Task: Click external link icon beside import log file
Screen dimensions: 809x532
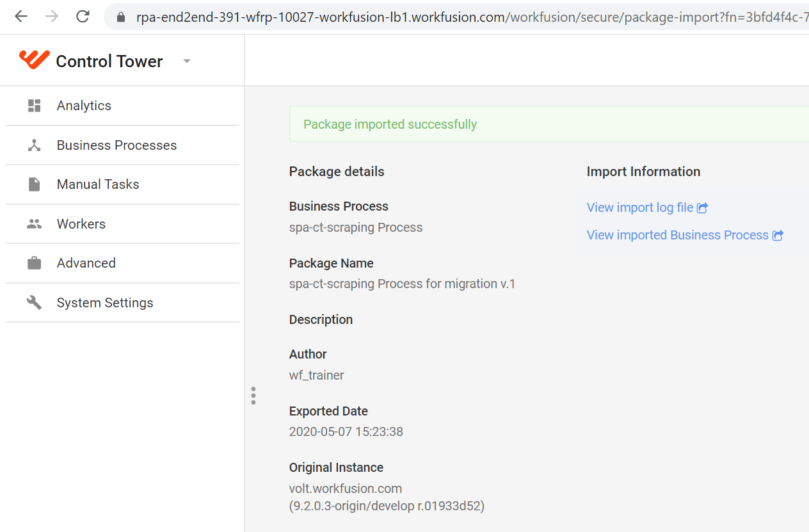Action: pos(702,208)
